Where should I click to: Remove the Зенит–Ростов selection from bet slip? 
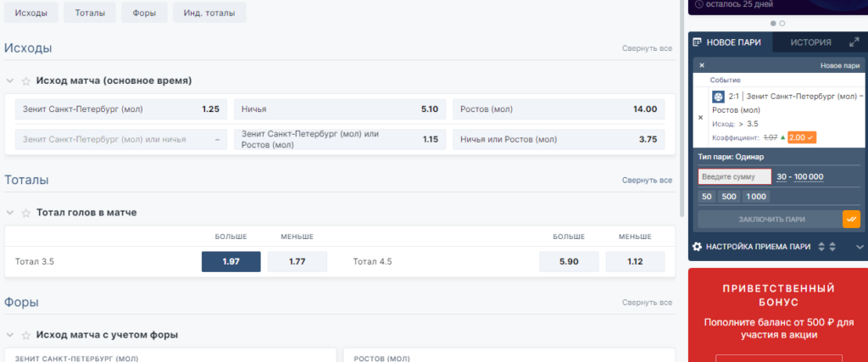pos(701,117)
